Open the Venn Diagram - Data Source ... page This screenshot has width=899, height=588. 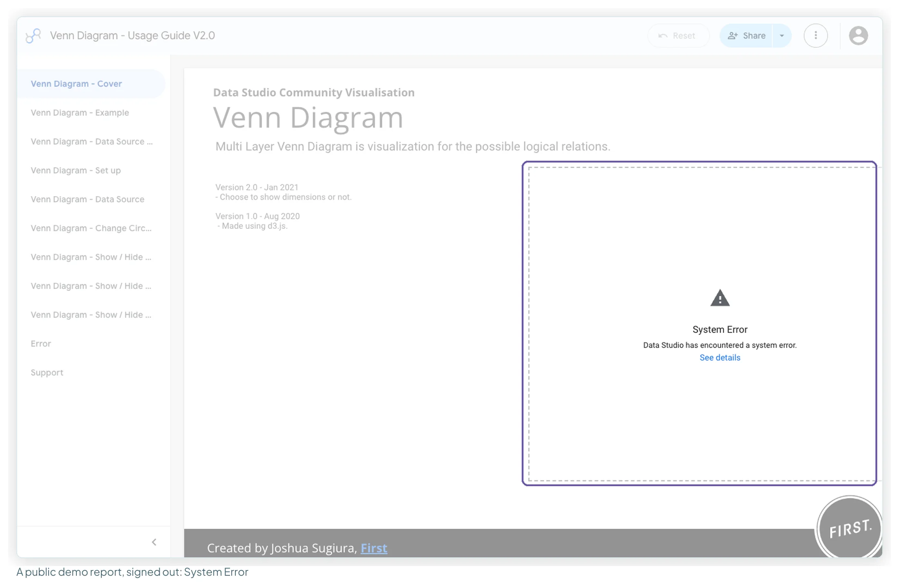coord(91,141)
